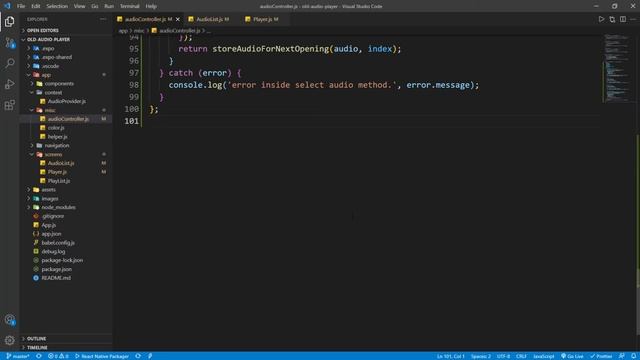Switch to the Player.js tab
The image size is (640, 360).
(265, 19)
